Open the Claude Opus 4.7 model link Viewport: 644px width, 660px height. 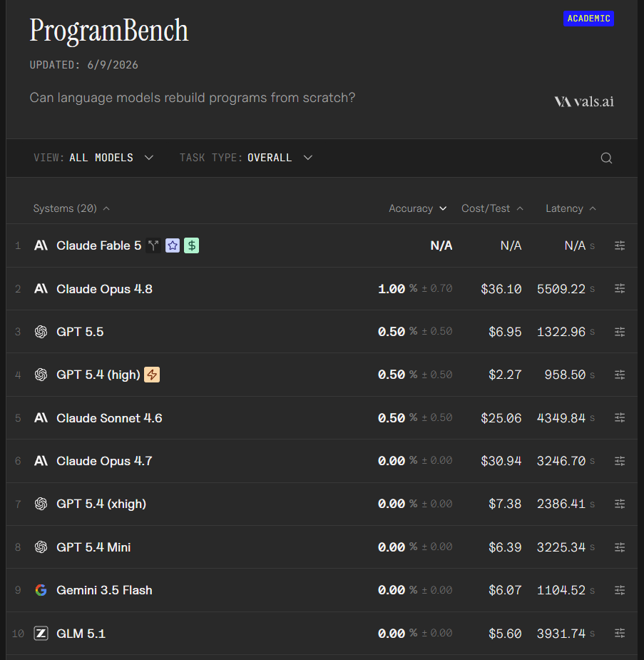click(104, 461)
